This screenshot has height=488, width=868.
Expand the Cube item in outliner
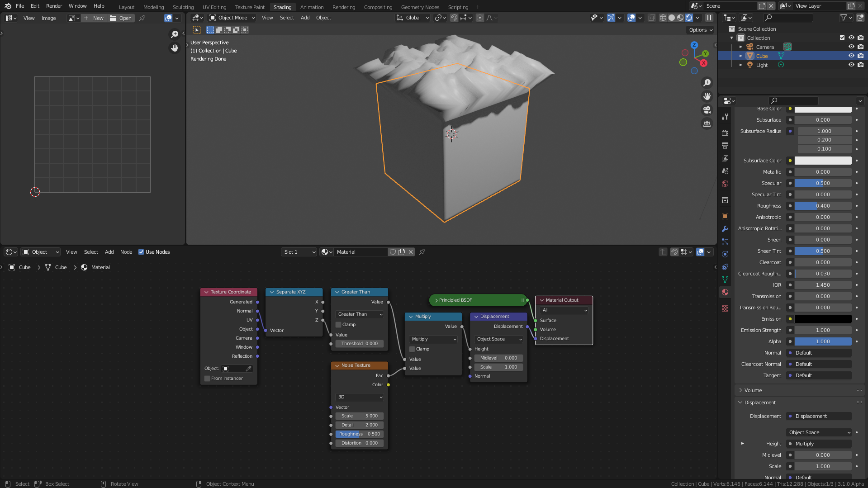pos(741,56)
